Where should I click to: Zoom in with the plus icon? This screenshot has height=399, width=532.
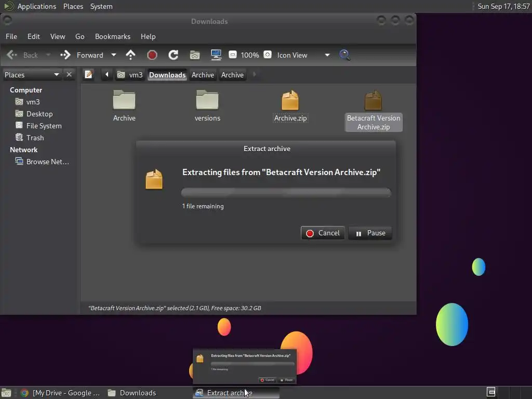(268, 55)
